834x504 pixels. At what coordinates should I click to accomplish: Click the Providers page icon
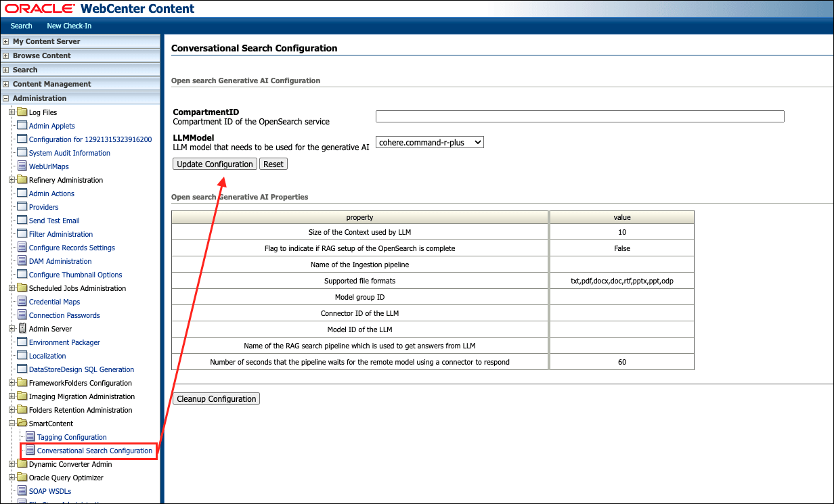(22, 207)
